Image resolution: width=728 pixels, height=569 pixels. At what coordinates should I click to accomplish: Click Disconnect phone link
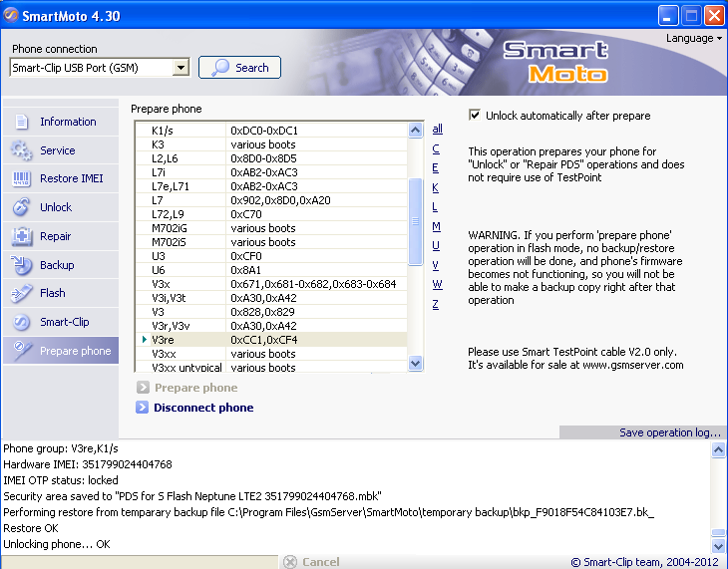click(x=203, y=408)
